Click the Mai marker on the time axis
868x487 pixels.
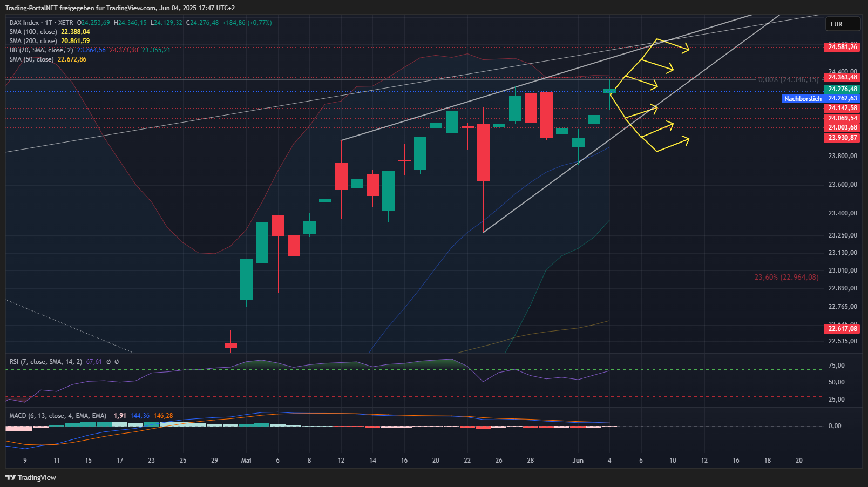246,461
